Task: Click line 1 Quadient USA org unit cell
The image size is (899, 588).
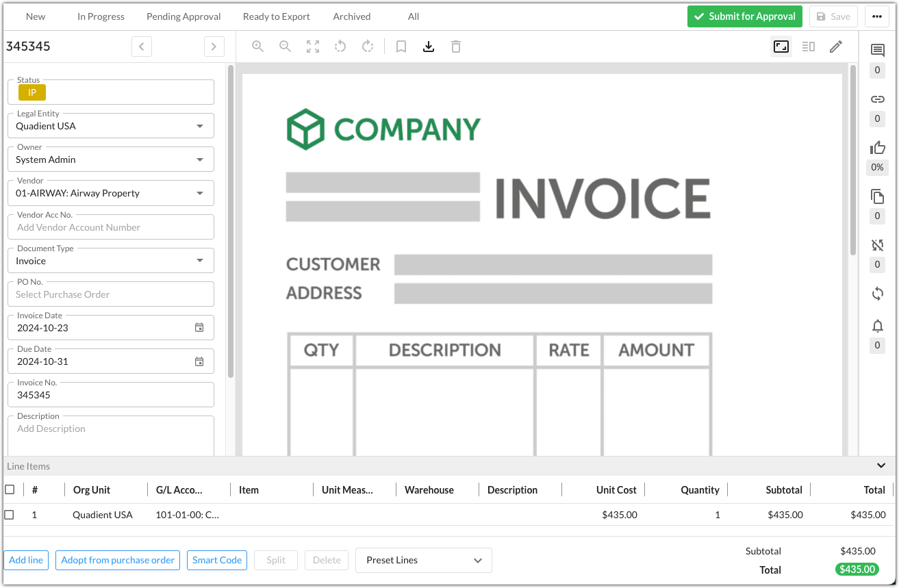Action: (103, 515)
